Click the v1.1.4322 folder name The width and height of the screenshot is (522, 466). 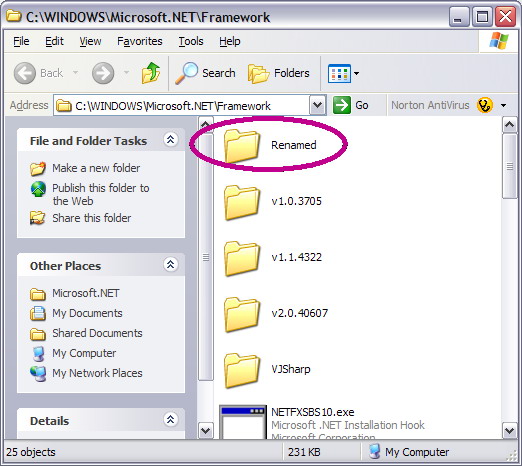(x=296, y=257)
